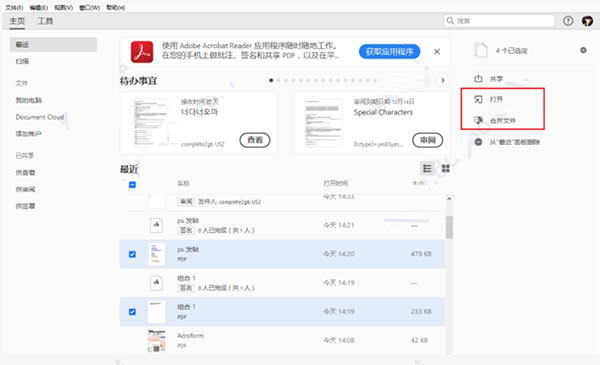Image resolution: width=600 pixels, height=365 pixels.
Task: Click the 4 个已选定 selection label
Action: click(x=512, y=51)
